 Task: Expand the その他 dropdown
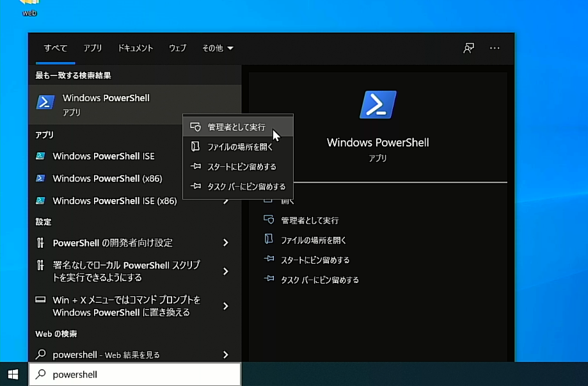[218, 48]
